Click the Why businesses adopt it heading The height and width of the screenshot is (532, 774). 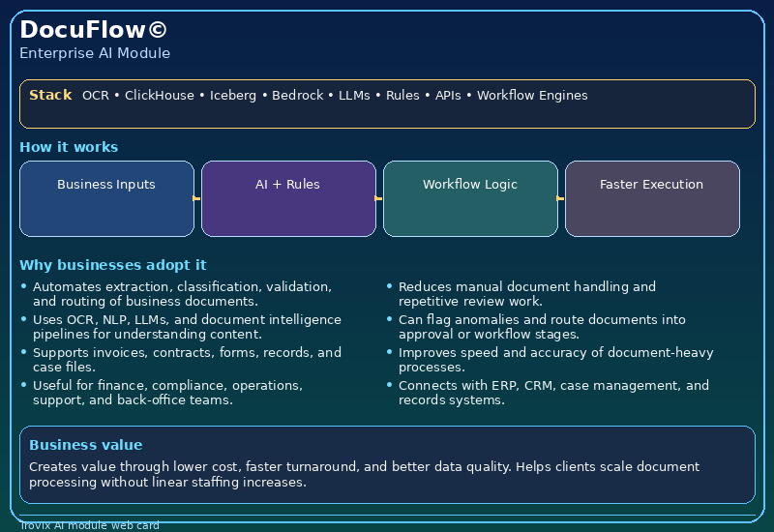click(x=112, y=265)
